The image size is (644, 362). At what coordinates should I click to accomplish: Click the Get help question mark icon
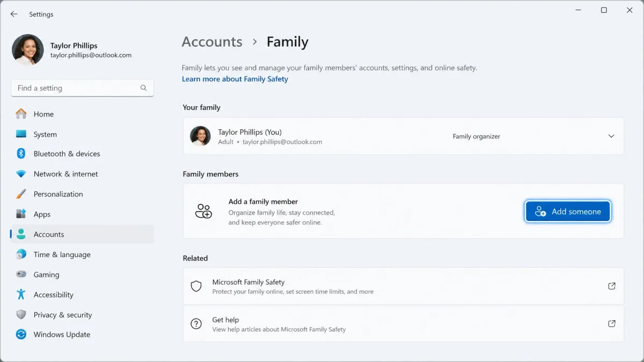[x=196, y=324]
